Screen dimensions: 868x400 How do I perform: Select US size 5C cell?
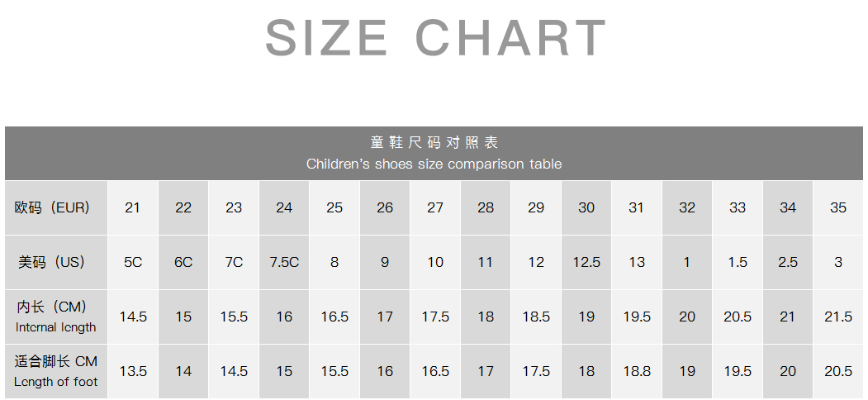click(133, 262)
